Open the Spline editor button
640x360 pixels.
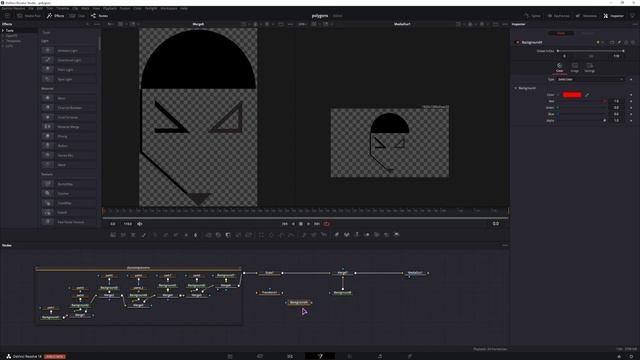coord(532,16)
